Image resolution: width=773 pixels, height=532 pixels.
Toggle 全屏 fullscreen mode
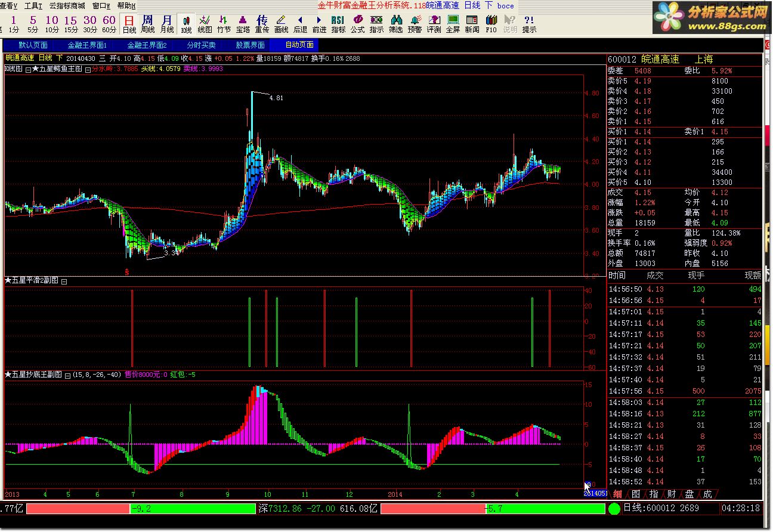point(453,24)
